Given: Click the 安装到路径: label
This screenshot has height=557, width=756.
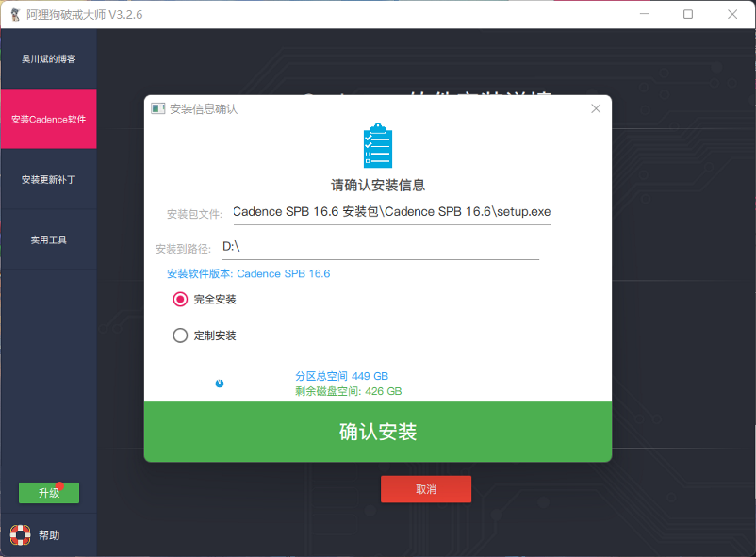Looking at the screenshot, I should point(183,249).
